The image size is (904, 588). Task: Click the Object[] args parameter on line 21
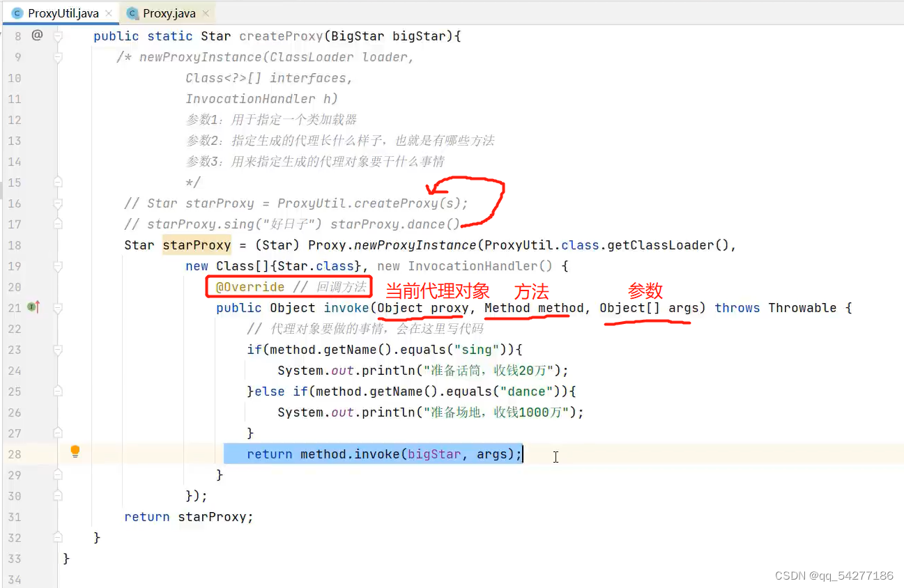pyautogui.click(x=648, y=308)
